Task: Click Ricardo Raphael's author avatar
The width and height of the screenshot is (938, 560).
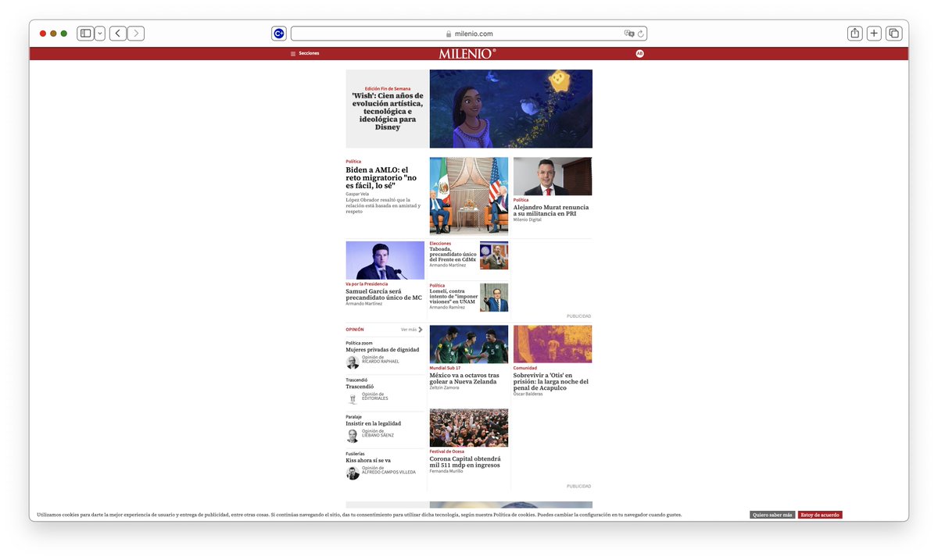Action: click(x=353, y=362)
